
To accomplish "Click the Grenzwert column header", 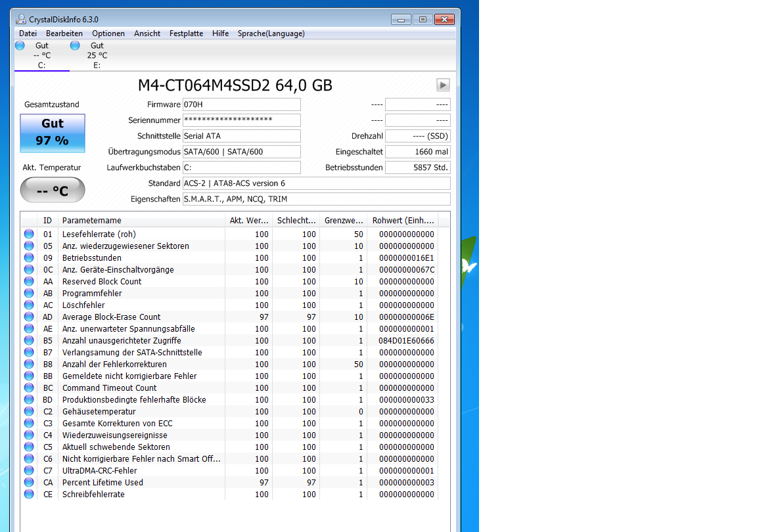I will (x=343, y=220).
